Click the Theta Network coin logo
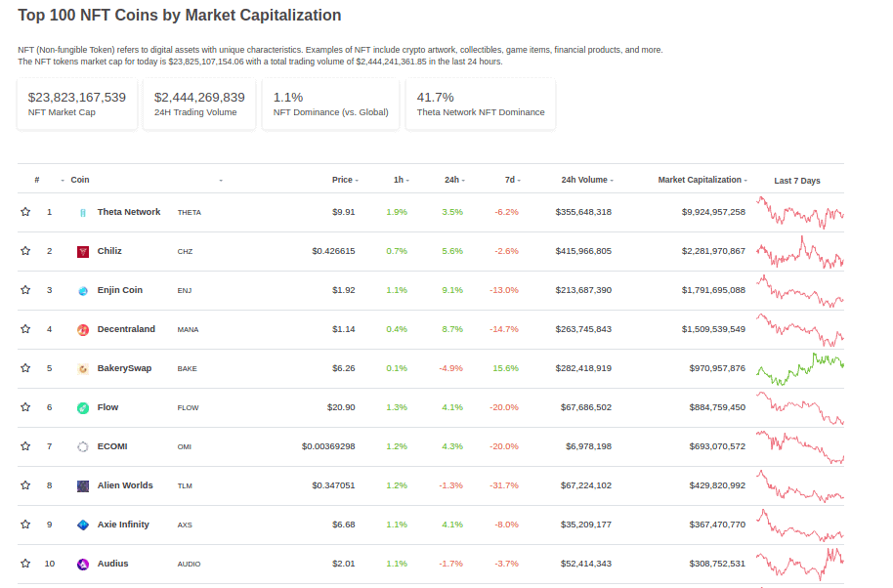This screenshot has height=588, width=893. (x=83, y=213)
